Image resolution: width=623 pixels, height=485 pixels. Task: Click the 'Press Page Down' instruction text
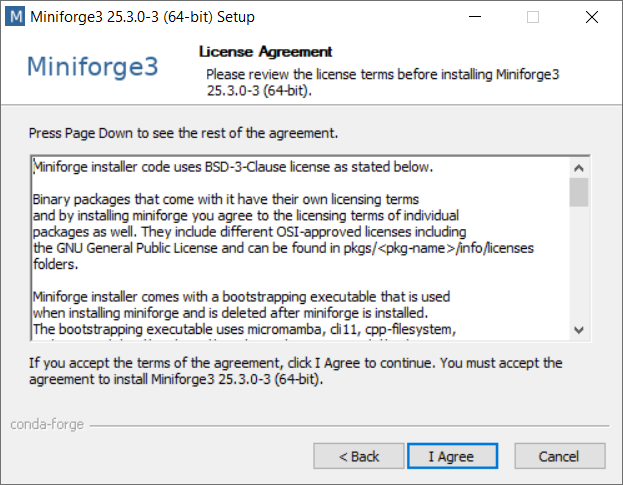pos(183,133)
